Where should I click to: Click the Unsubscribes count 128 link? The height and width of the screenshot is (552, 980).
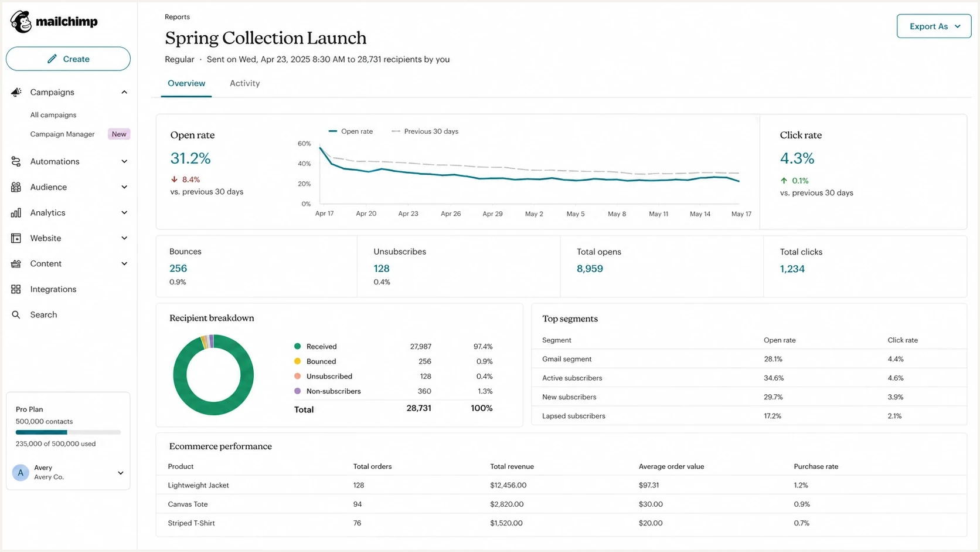[x=382, y=269]
